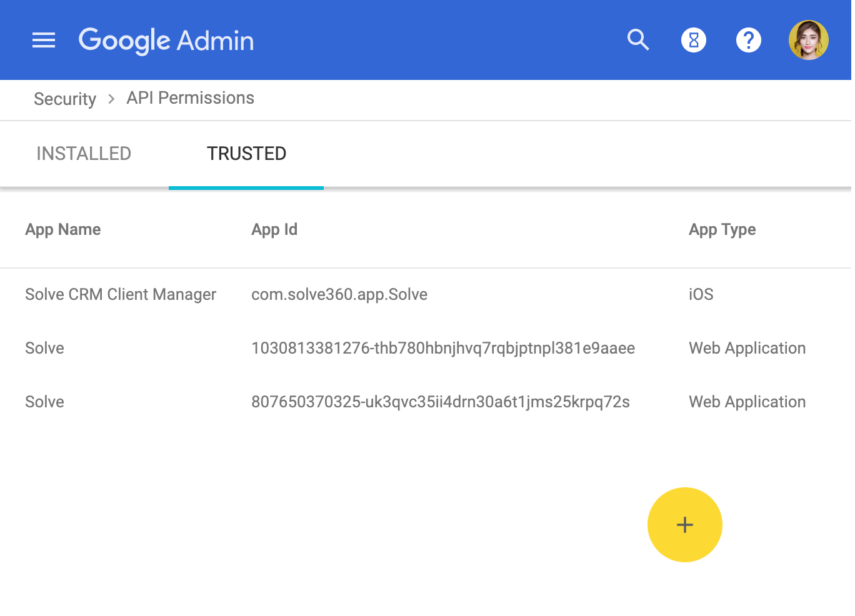Click the App Type column header
This screenshot has height=616, width=855.
(722, 229)
